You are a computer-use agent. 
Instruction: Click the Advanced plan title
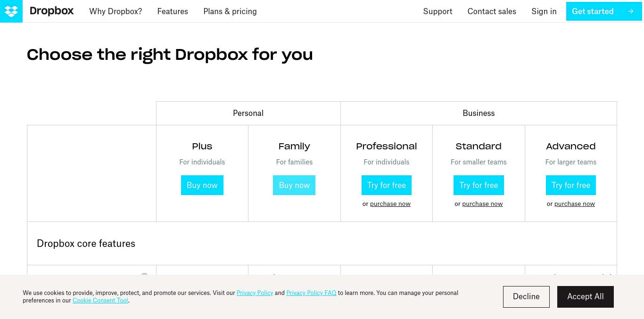pyautogui.click(x=571, y=147)
